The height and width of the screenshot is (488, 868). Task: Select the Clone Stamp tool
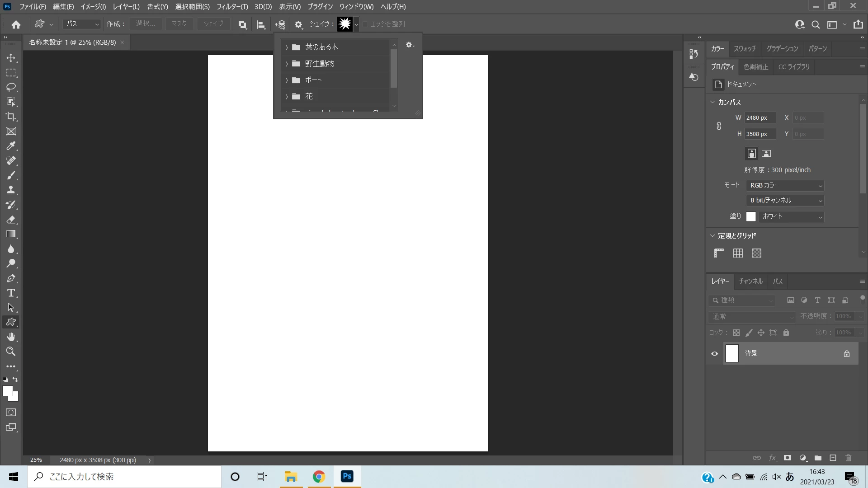pos(11,190)
